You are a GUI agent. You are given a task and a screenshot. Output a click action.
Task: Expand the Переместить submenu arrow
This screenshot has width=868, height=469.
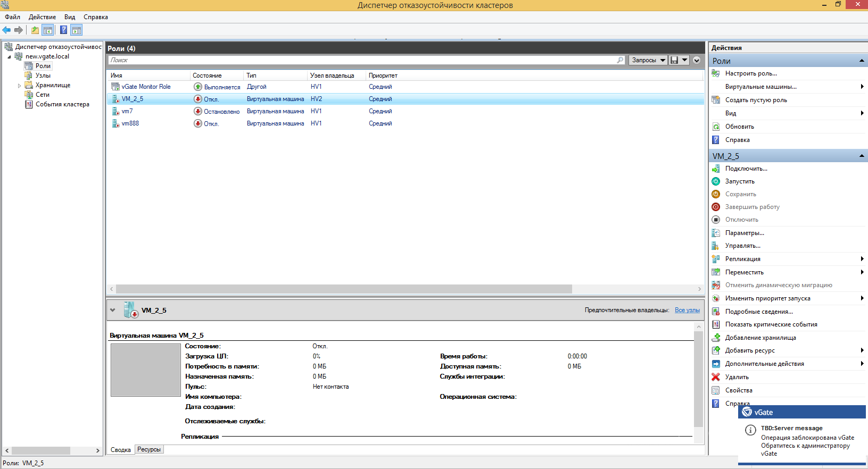tap(862, 272)
